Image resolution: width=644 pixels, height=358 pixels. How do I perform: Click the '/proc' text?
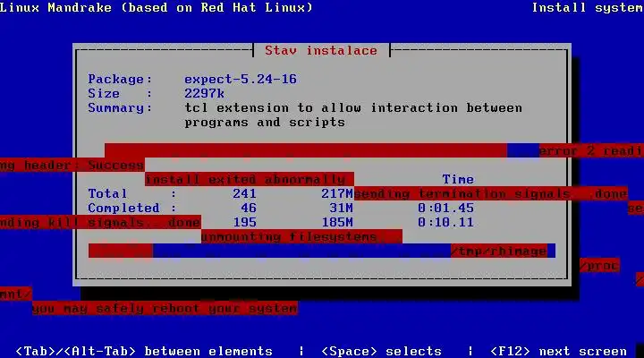[599, 266]
